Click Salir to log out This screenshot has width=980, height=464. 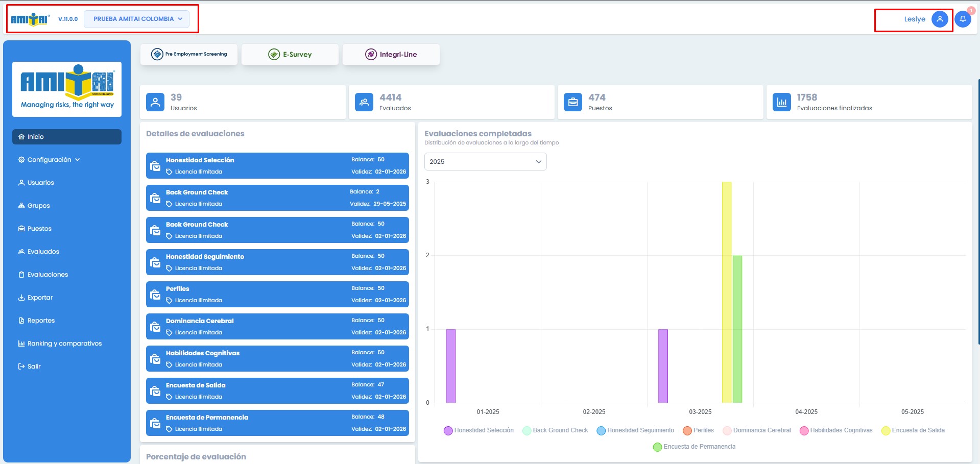(34, 367)
